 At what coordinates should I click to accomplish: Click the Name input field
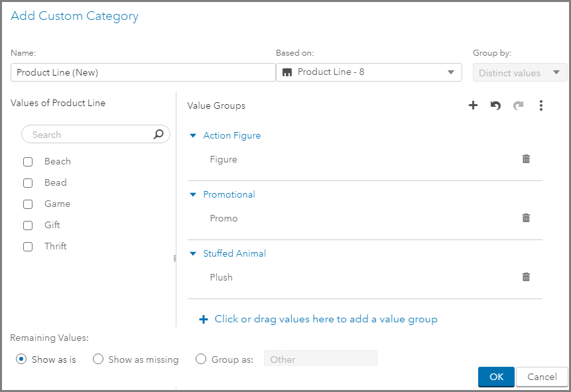point(143,72)
